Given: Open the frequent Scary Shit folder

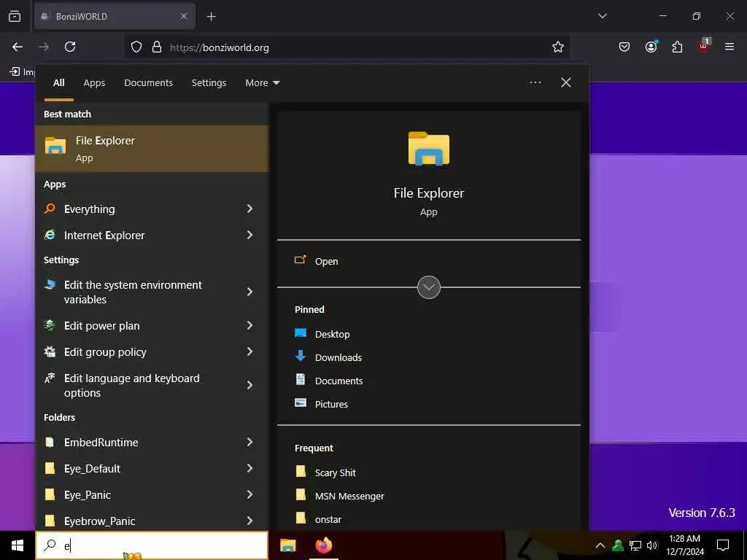Looking at the screenshot, I should coord(335,472).
